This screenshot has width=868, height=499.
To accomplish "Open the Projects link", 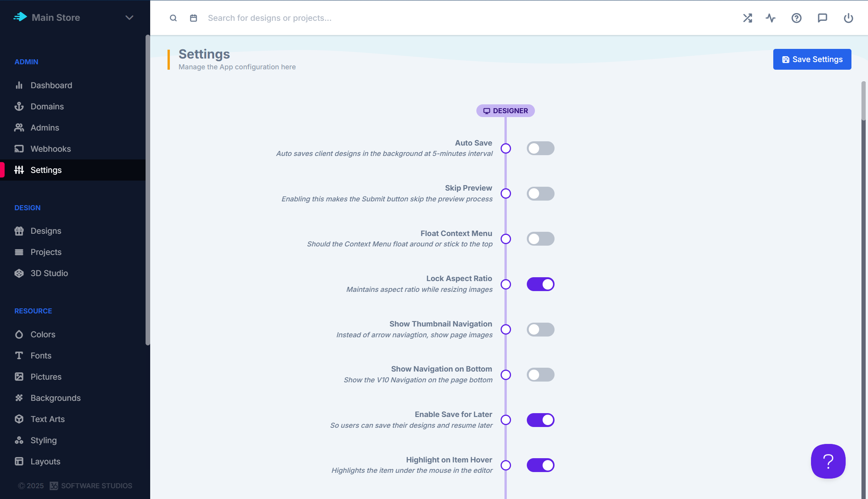I will coord(73,252).
